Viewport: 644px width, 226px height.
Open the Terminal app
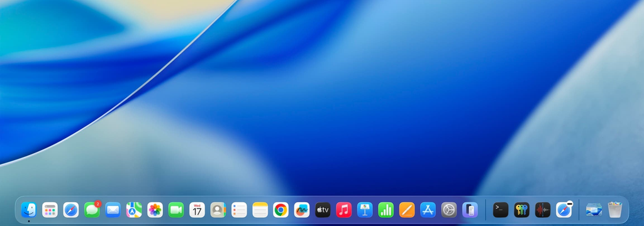pos(501,210)
